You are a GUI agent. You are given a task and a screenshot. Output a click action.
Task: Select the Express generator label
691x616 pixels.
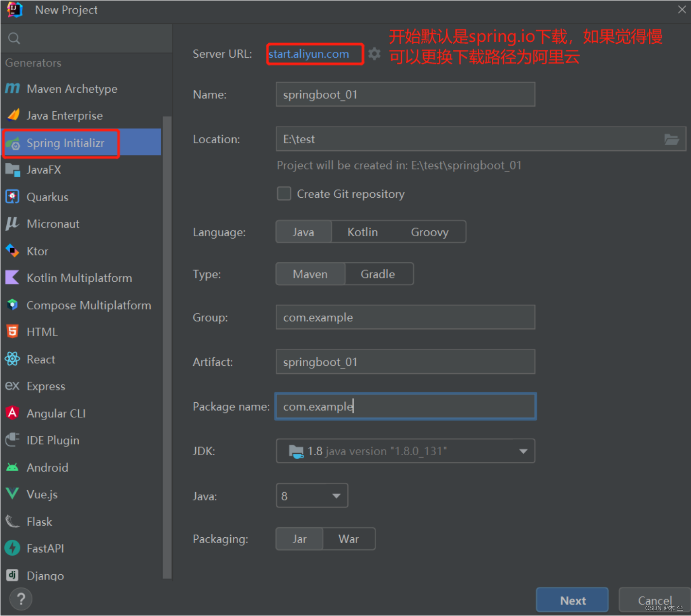46,387
